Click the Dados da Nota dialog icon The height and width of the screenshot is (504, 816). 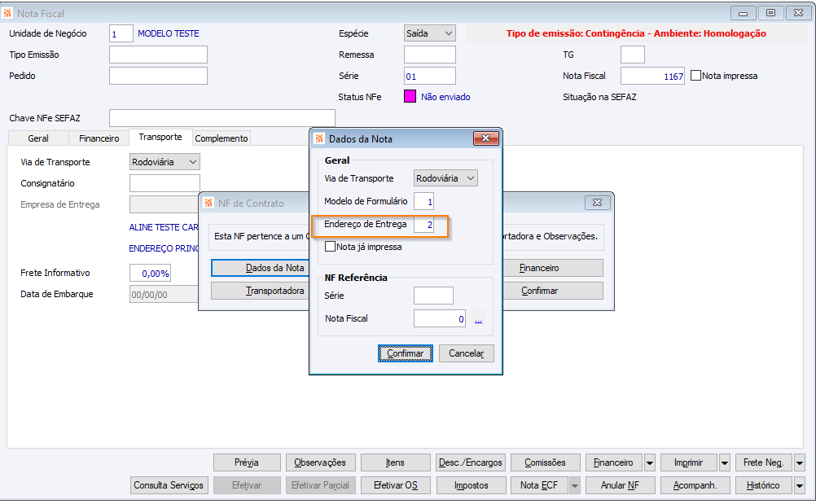(x=319, y=139)
